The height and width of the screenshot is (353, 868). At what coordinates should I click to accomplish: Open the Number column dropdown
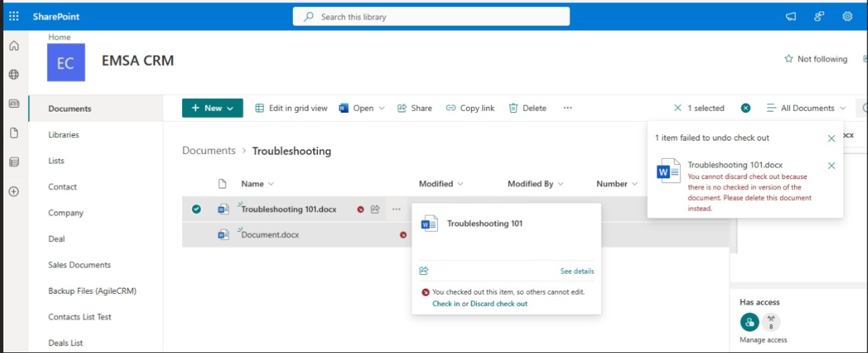[617, 184]
